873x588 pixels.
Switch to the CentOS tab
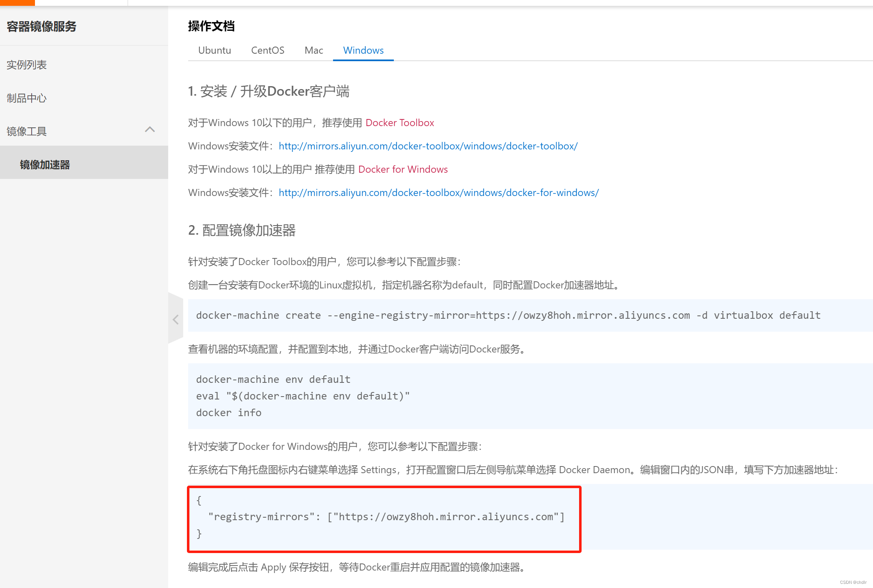click(267, 50)
